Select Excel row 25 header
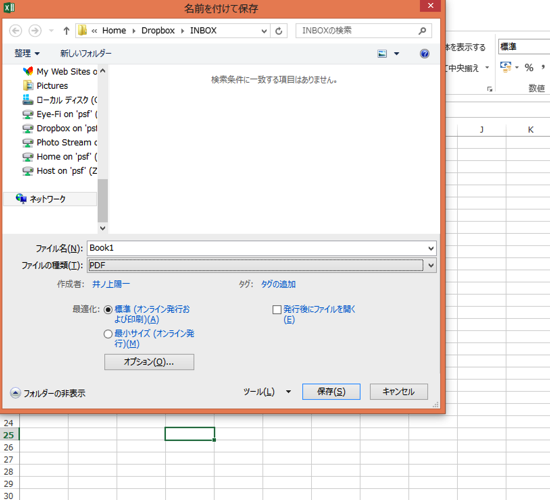The width and height of the screenshot is (550, 500). coord(9,435)
